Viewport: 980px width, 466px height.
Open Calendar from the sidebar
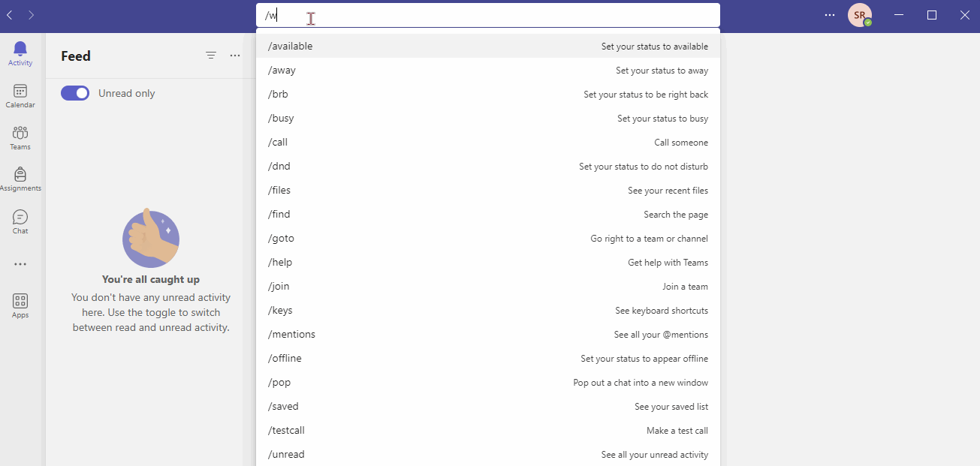[20, 96]
